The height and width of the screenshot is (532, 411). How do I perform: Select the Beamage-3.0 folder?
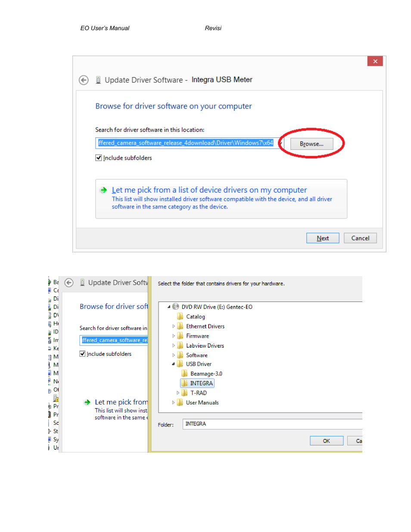206,373
